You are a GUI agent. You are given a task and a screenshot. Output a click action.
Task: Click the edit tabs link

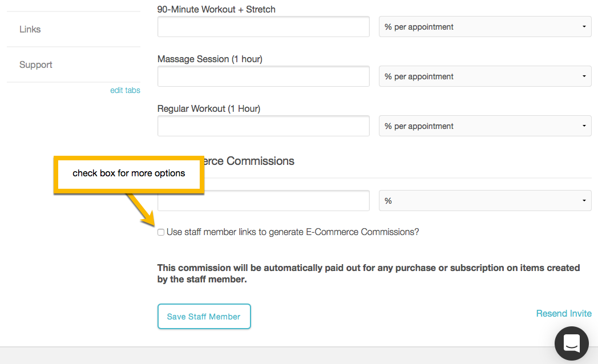125,90
